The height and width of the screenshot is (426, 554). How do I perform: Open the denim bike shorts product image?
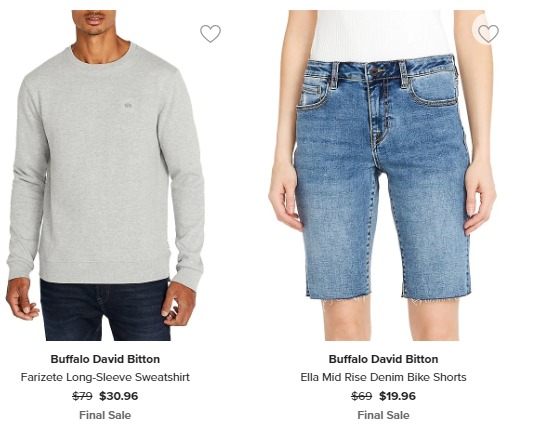(x=383, y=175)
